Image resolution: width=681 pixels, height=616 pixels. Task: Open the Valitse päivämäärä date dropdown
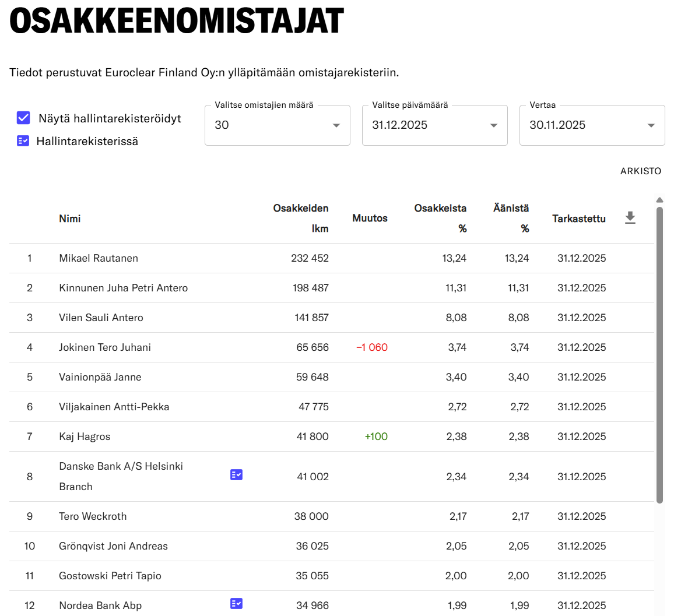pyautogui.click(x=434, y=125)
